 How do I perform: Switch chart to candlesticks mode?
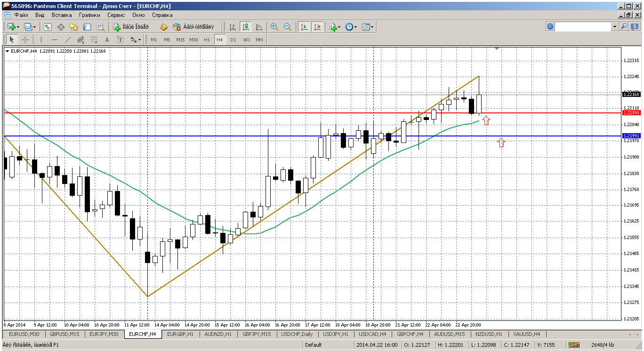pos(245,27)
